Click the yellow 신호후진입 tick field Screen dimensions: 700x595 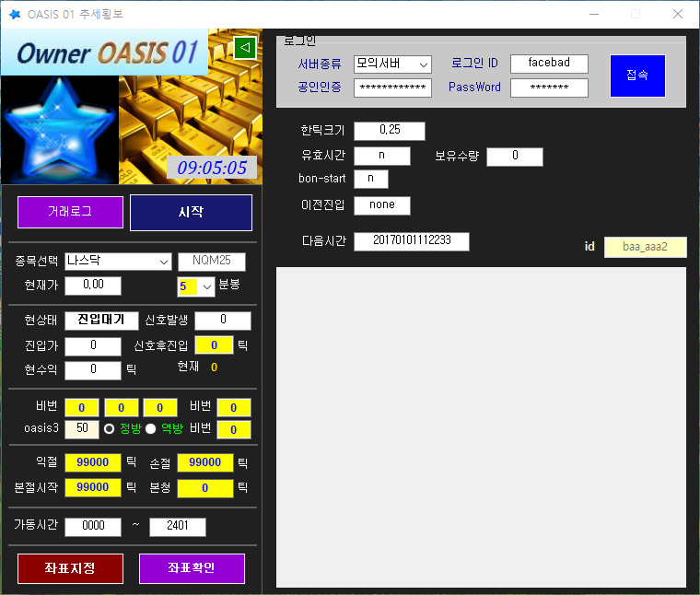point(214,345)
